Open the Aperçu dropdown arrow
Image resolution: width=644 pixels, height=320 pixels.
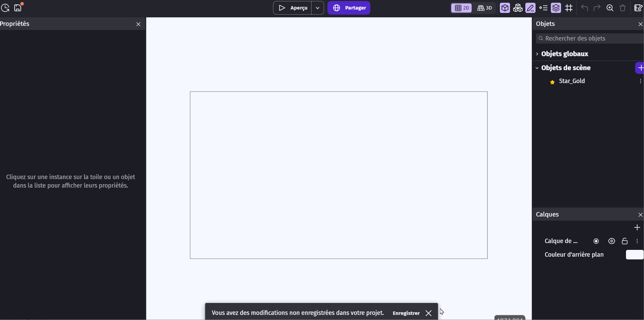click(x=318, y=8)
